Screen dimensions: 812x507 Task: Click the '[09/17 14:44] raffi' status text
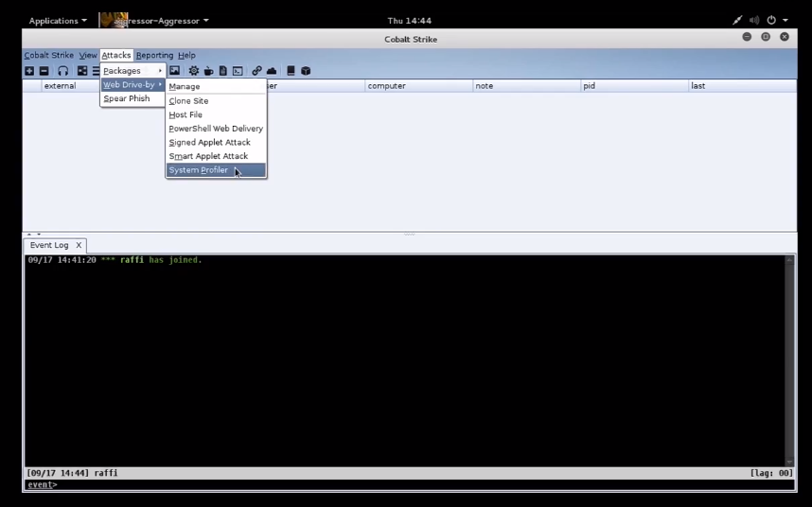coord(73,473)
